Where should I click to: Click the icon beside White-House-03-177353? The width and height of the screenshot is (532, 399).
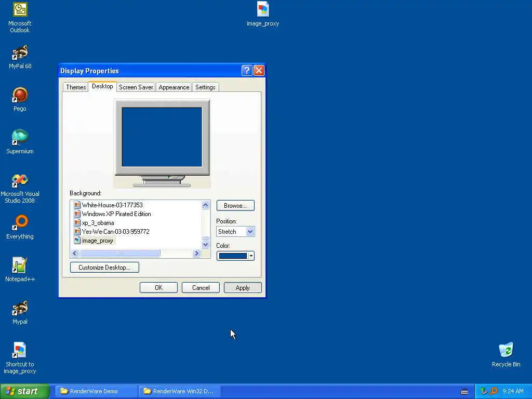[77, 205]
